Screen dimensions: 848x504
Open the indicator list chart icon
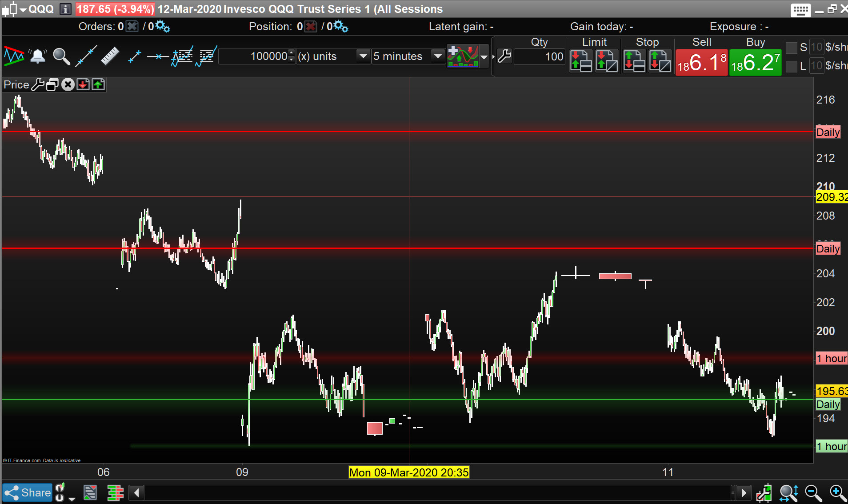click(206, 56)
